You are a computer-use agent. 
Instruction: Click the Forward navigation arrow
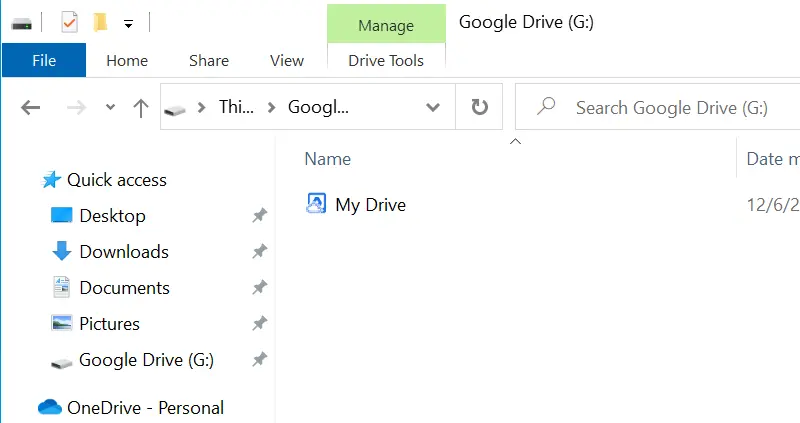pyautogui.click(x=76, y=107)
